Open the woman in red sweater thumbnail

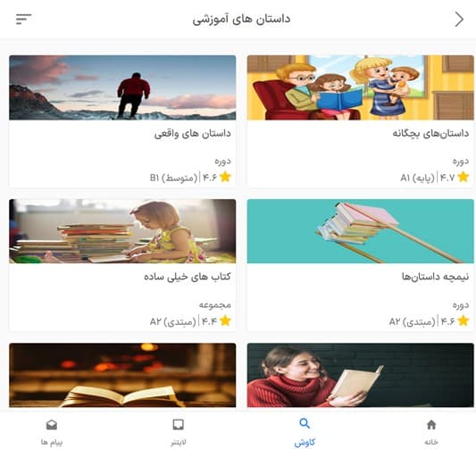(360, 375)
